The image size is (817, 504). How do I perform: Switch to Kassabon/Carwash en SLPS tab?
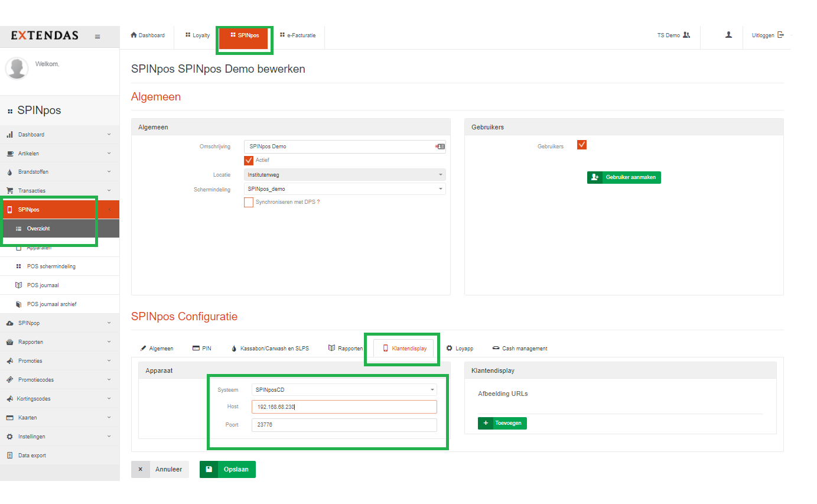pos(270,349)
